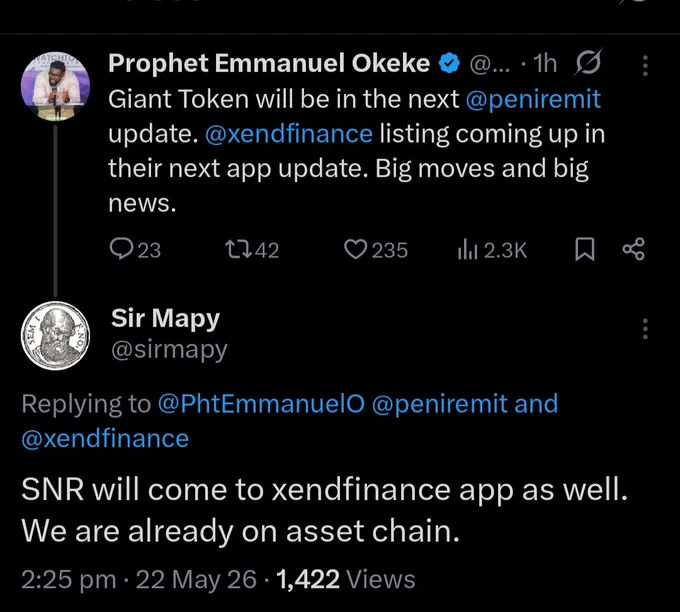Viewport: 680px width, 612px height.
Task: Share Prophet Emmanuel Okeke's tweet
Action: (x=634, y=249)
